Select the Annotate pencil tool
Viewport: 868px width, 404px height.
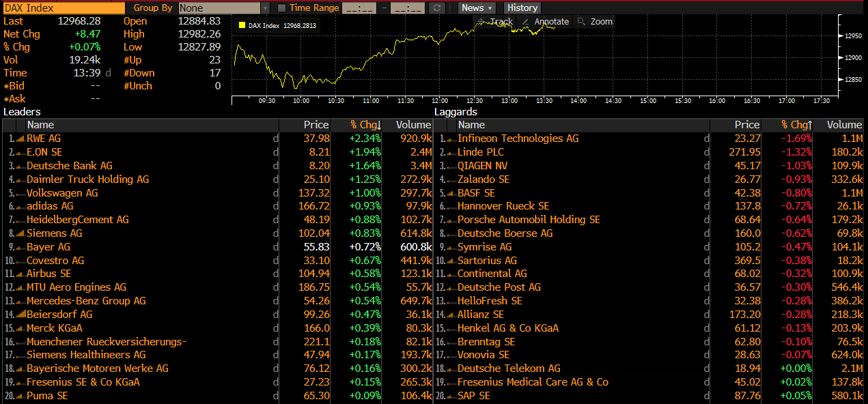click(545, 22)
